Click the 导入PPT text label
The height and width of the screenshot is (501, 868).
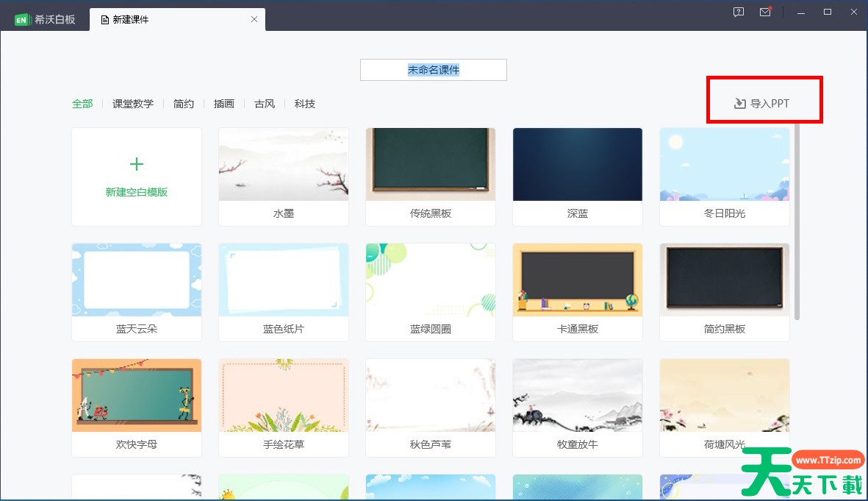pos(770,104)
